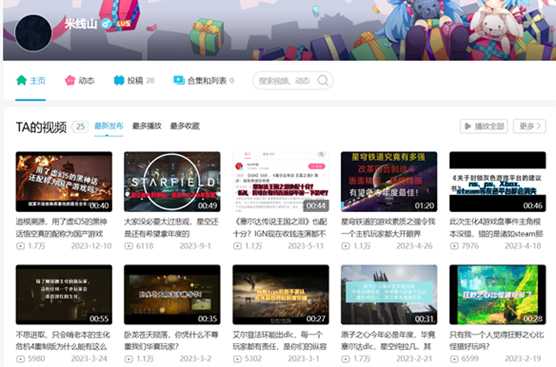Open the STARFIELD video thumbnail

pos(172,182)
